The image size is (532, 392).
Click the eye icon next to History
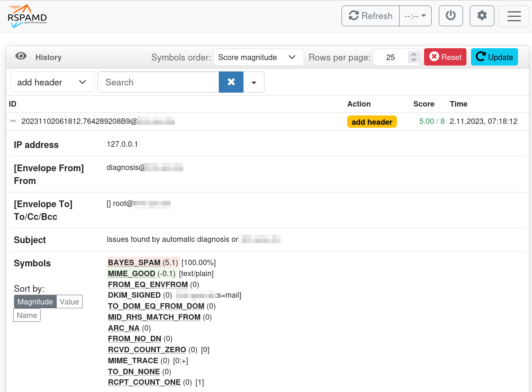pyautogui.click(x=21, y=56)
